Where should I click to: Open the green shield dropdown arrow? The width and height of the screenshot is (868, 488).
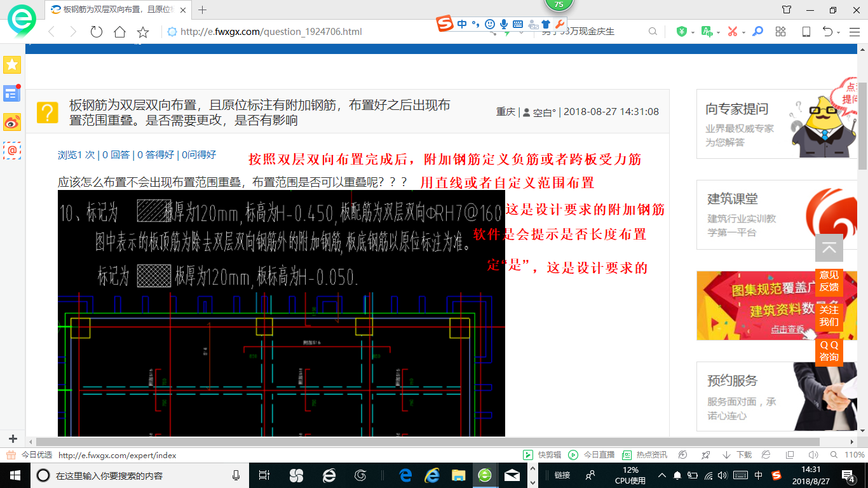tap(693, 32)
